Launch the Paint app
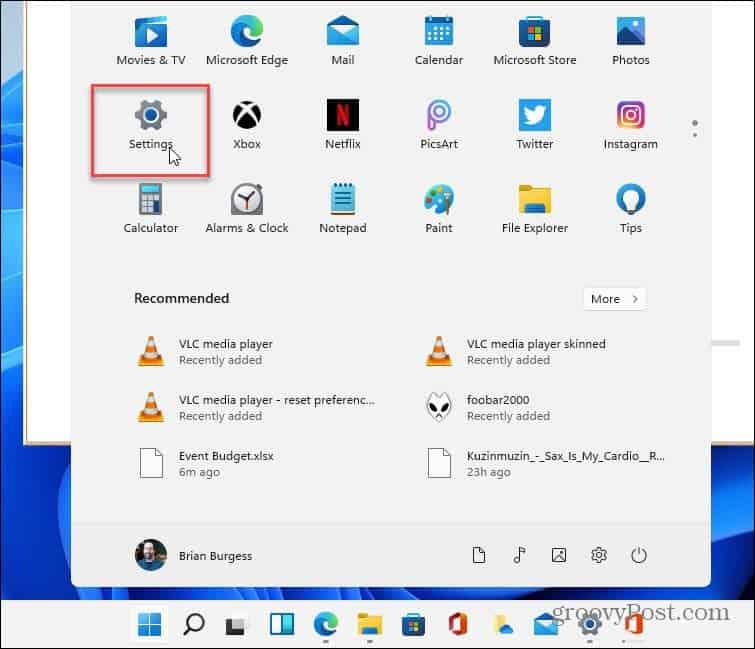 click(439, 208)
